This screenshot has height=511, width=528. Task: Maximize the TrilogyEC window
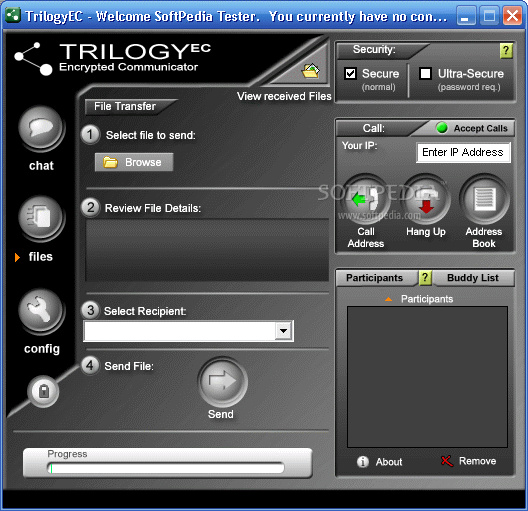(x=489, y=15)
